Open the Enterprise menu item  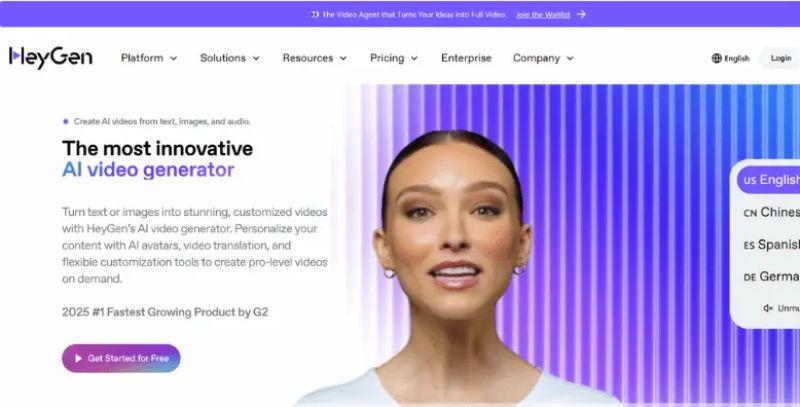tap(466, 58)
